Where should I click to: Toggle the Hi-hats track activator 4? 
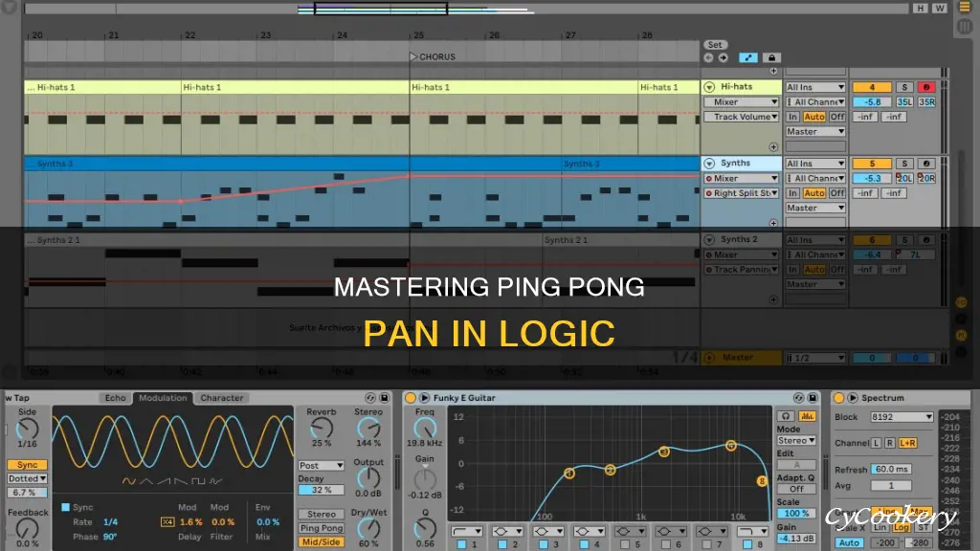[x=872, y=87]
